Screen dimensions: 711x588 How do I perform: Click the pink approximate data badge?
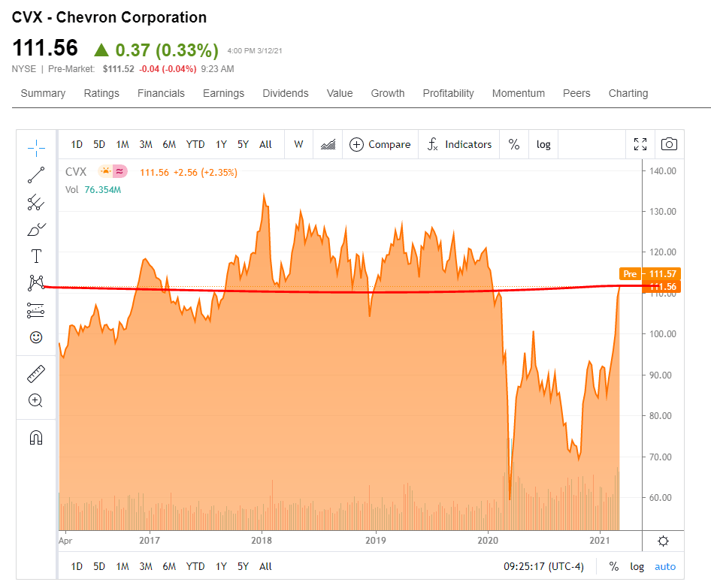tap(120, 172)
